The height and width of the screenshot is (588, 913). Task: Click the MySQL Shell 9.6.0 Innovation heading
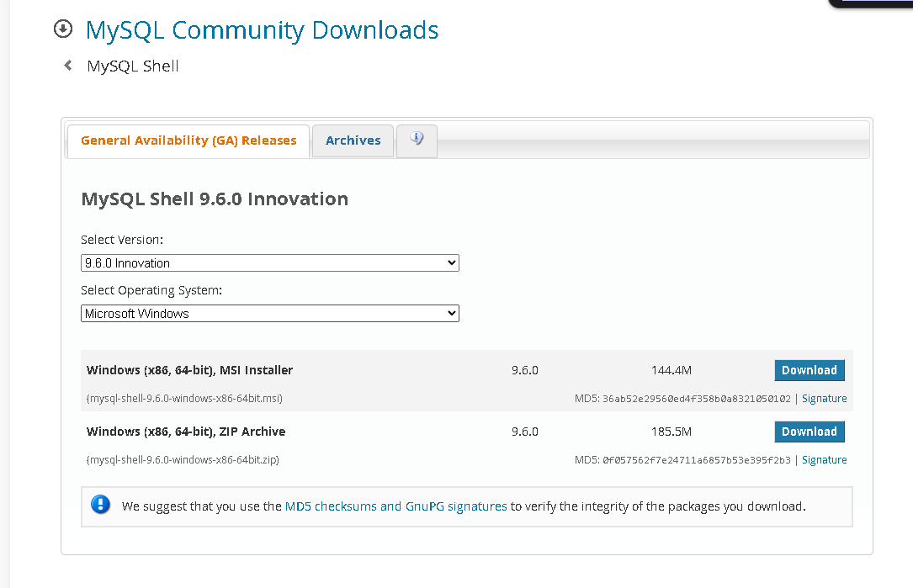(215, 199)
